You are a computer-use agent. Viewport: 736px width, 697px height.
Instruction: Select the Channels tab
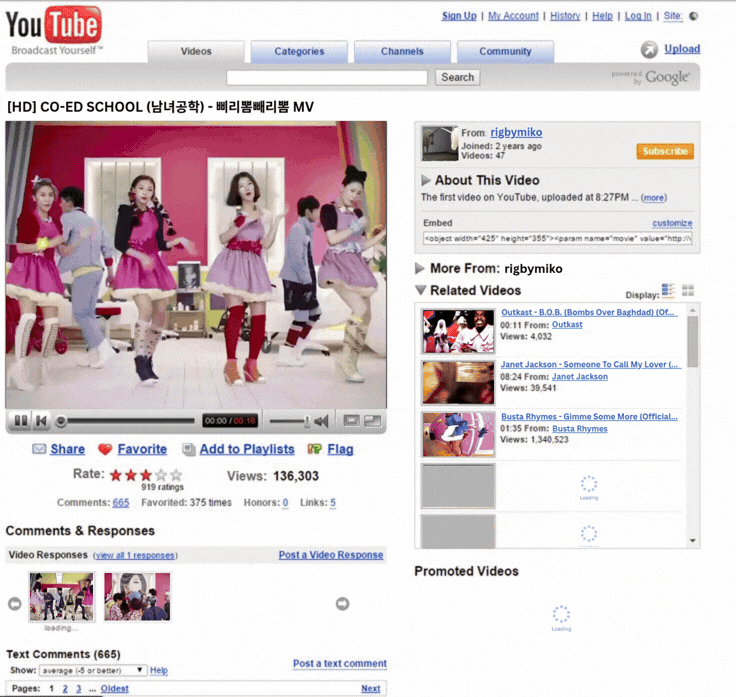point(402,52)
